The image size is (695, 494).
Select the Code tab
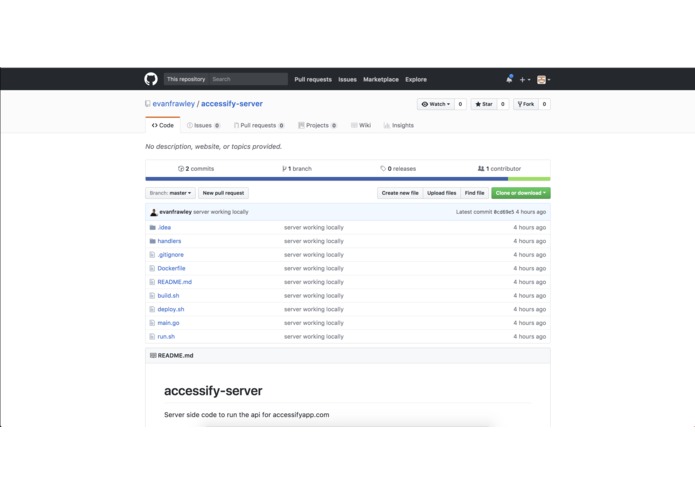pos(163,125)
